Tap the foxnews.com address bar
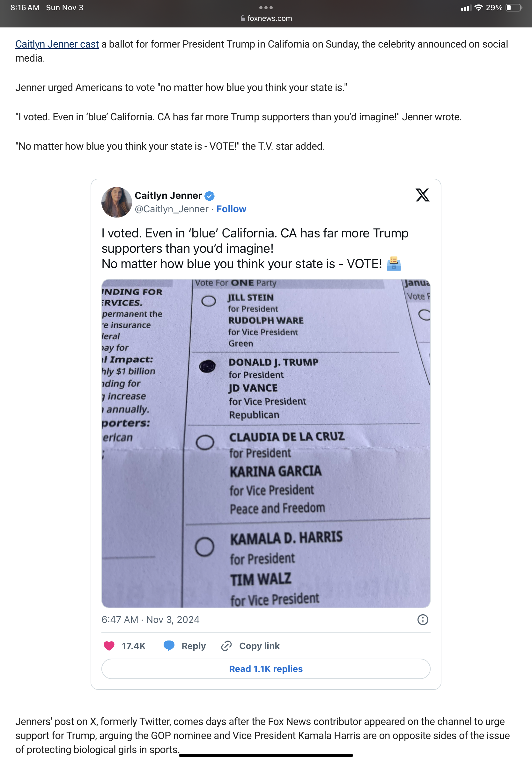The width and height of the screenshot is (532, 762). [x=266, y=19]
